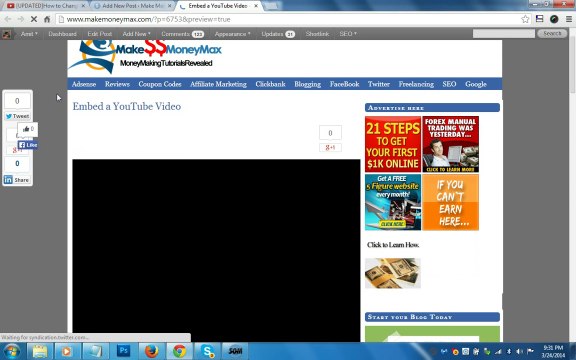Click the money stack image
The image size is (576, 360).
pos(393,273)
